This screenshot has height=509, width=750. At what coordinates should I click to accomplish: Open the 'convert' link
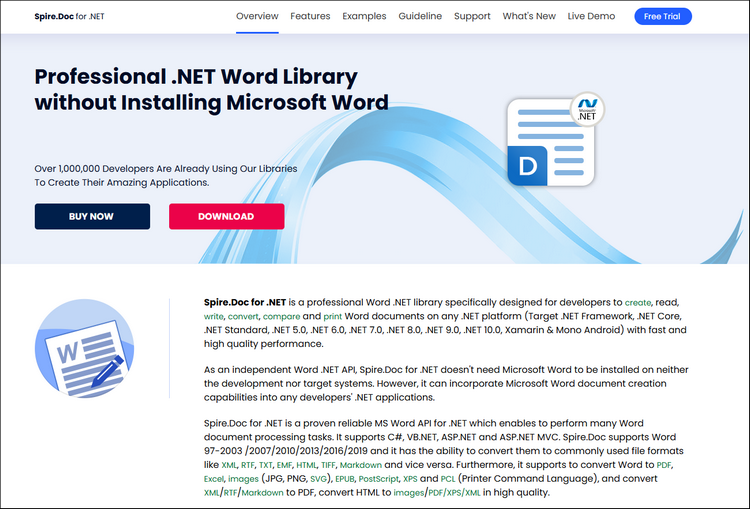pos(243,316)
